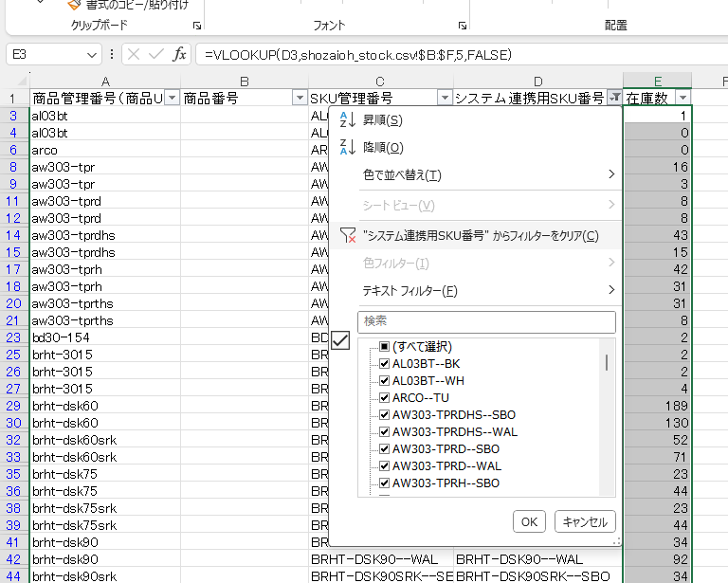The height and width of the screenshot is (583, 728).
Task: Open the Font group dialog launcher
Action: pyautogui.click(x=462, y=26)
